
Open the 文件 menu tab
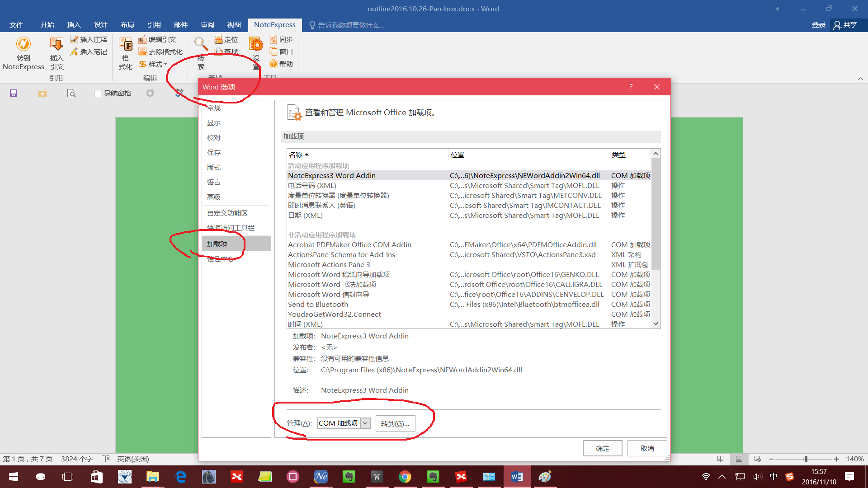(16, 25)
